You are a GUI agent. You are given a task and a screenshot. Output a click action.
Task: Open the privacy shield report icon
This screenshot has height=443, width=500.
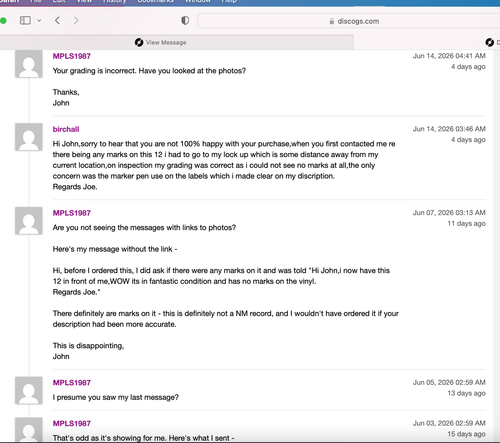(x=185, y=21)
